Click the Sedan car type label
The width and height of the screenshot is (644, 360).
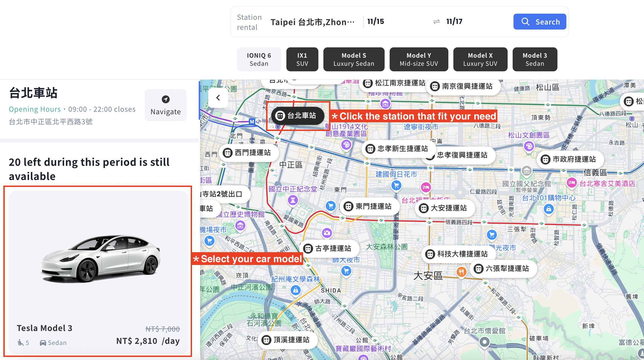point(57,343)
